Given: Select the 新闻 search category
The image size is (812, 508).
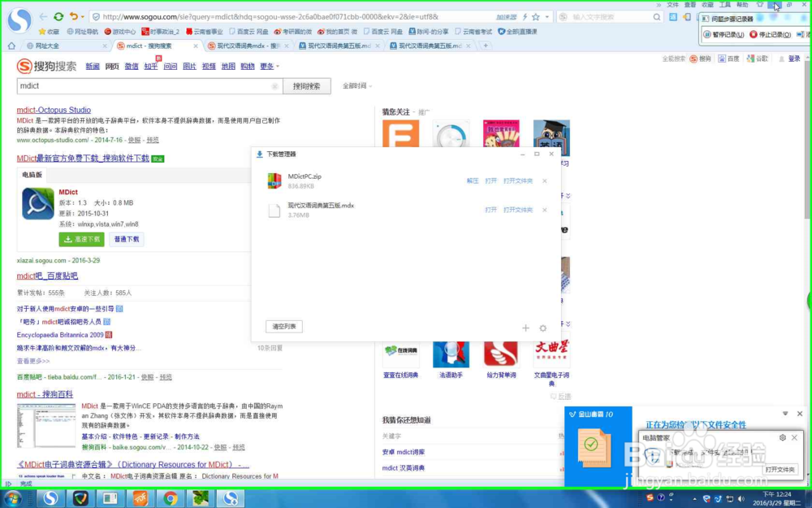Looking at the screenshot, I should tap(93, 67).
